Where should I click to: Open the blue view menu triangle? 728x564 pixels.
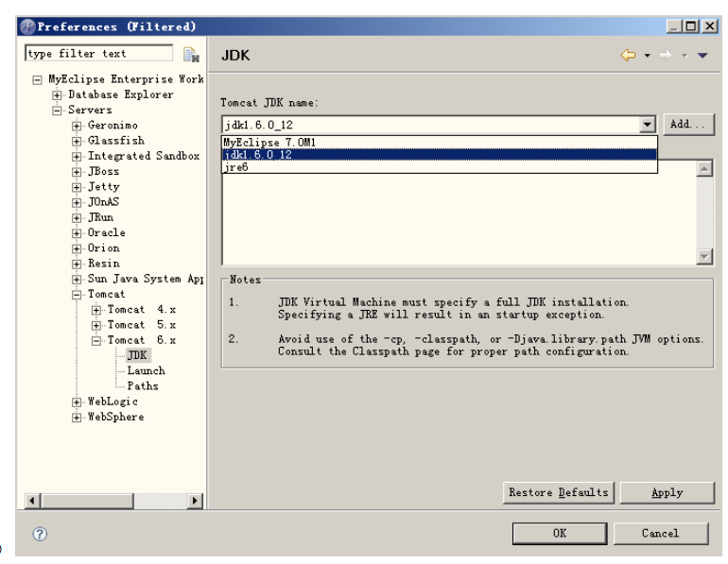[x=702, y=56]
